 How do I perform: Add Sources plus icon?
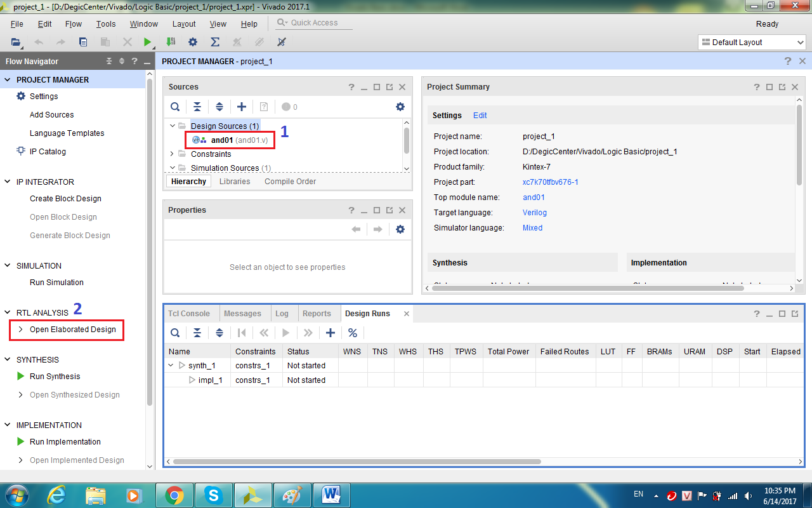[x=242, y=107]
